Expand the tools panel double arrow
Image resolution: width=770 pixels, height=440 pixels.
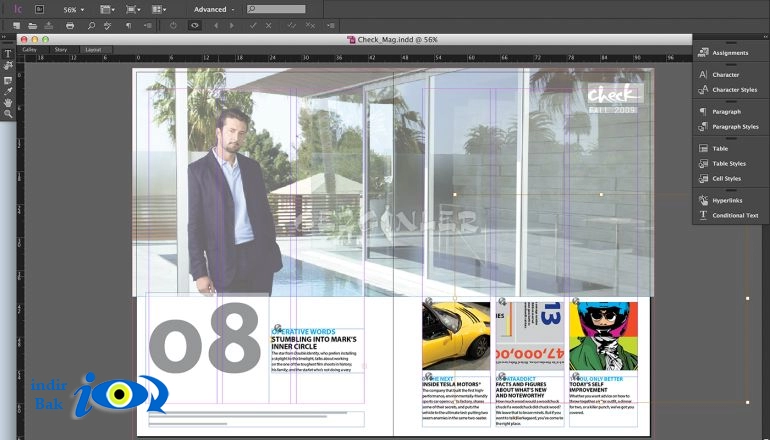coord(3,36)
